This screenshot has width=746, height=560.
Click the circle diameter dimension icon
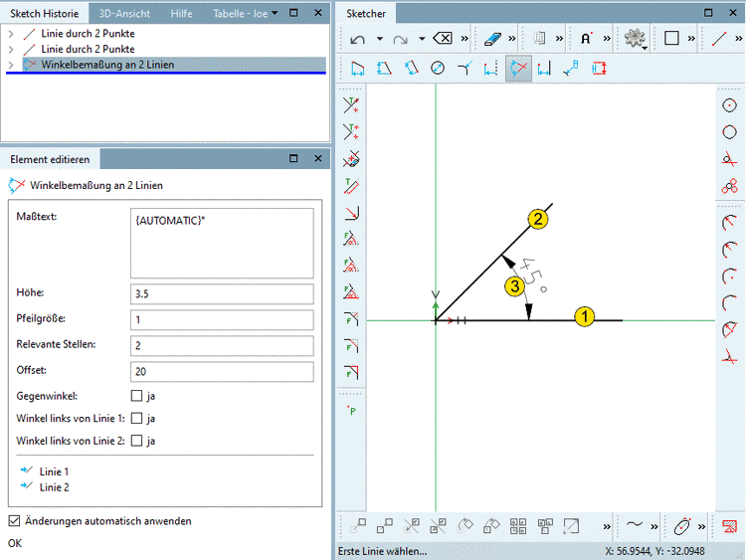tap(438, 69)
